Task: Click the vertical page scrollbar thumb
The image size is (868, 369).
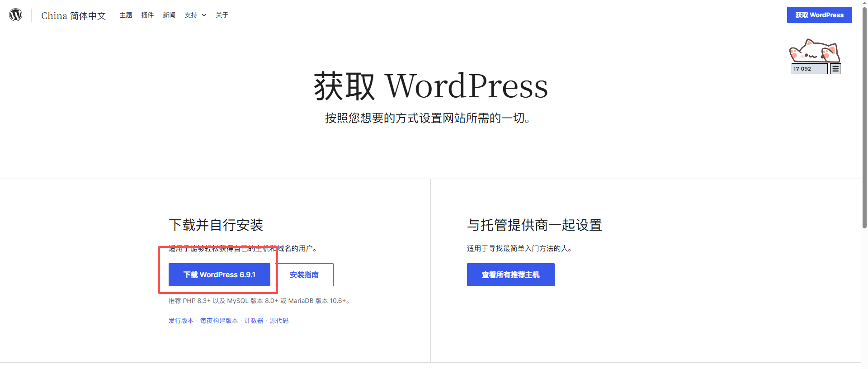Action: point(864,118)
